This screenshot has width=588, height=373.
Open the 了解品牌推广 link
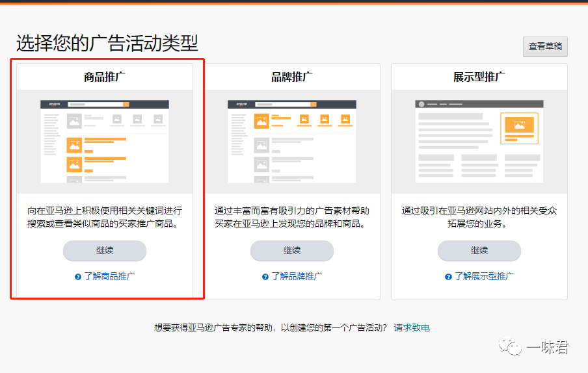click(297, 276)
